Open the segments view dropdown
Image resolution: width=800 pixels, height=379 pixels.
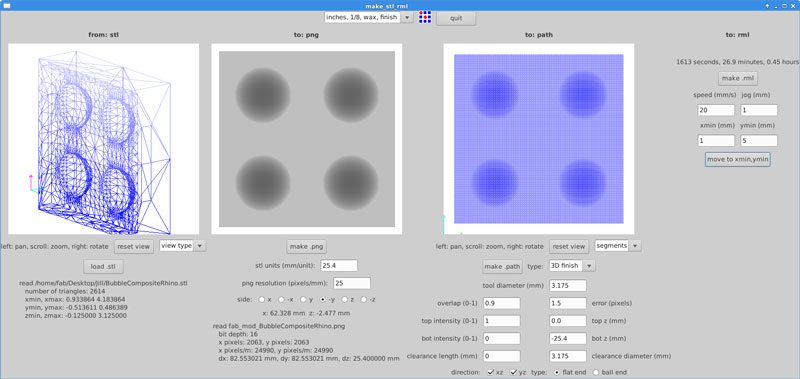(618, 246)
